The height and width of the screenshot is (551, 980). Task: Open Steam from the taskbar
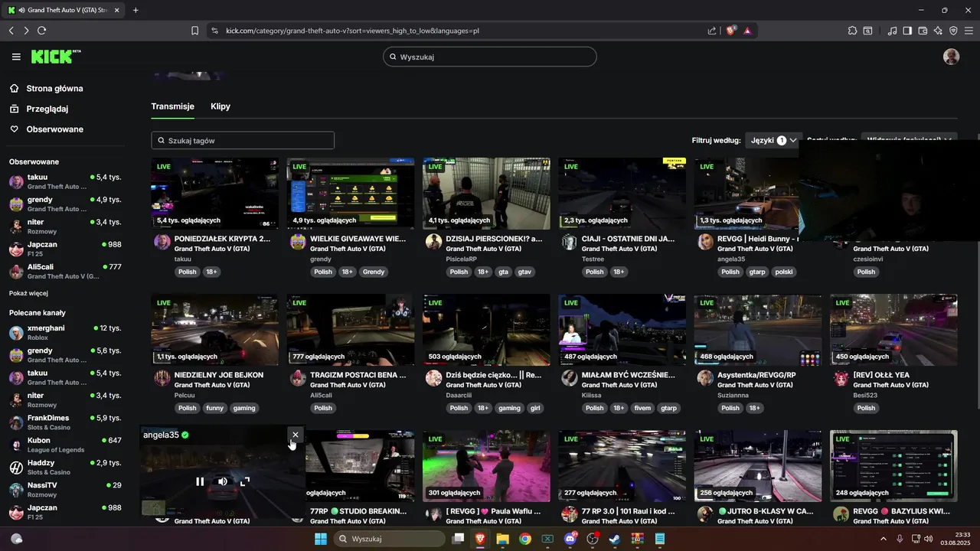[615, 539]
